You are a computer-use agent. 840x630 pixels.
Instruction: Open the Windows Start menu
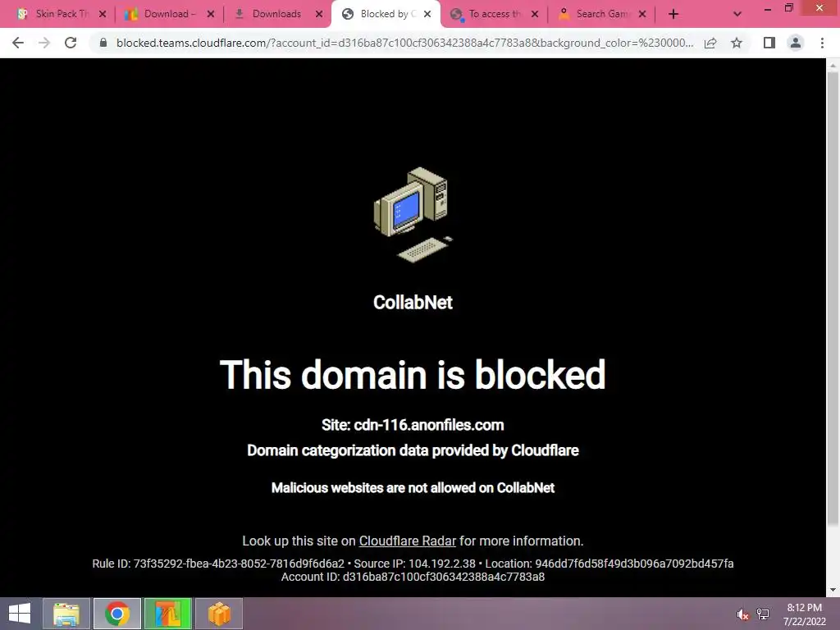tap(20, 614)
